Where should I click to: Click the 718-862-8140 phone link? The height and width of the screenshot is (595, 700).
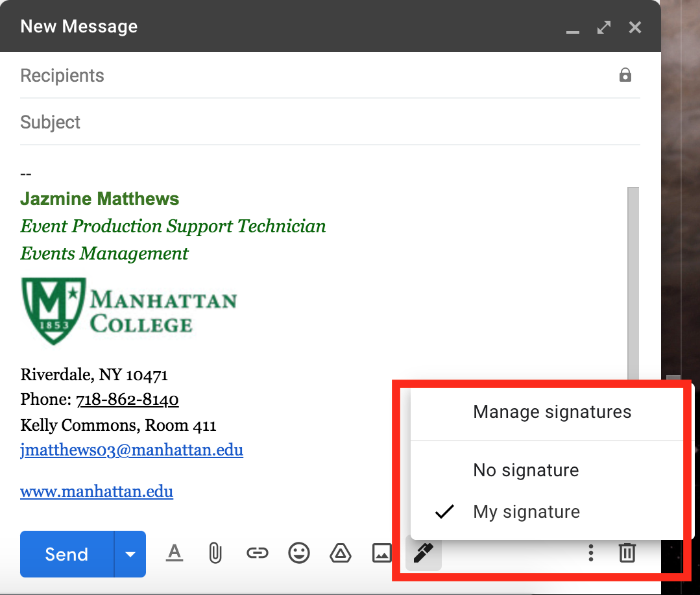coord(127,400)
